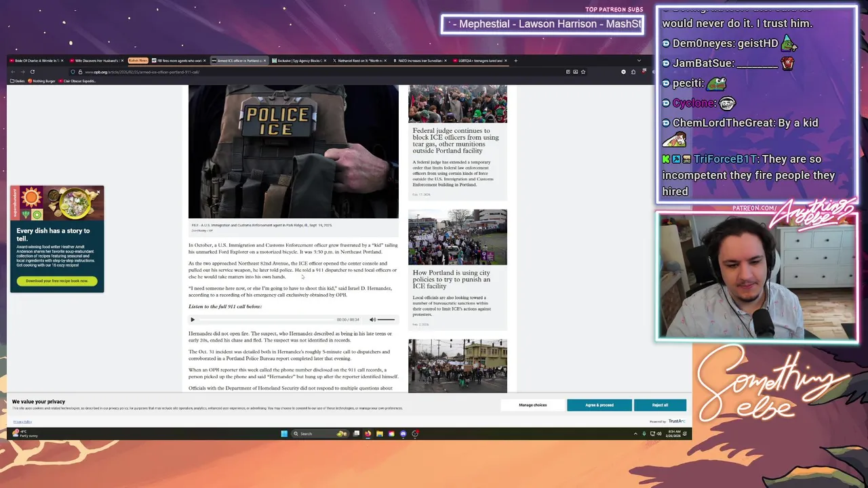The height and width of the screenshot is (488, 868).
Task: Open the weather widget on taskbar
Action: [x=25, y=434]
